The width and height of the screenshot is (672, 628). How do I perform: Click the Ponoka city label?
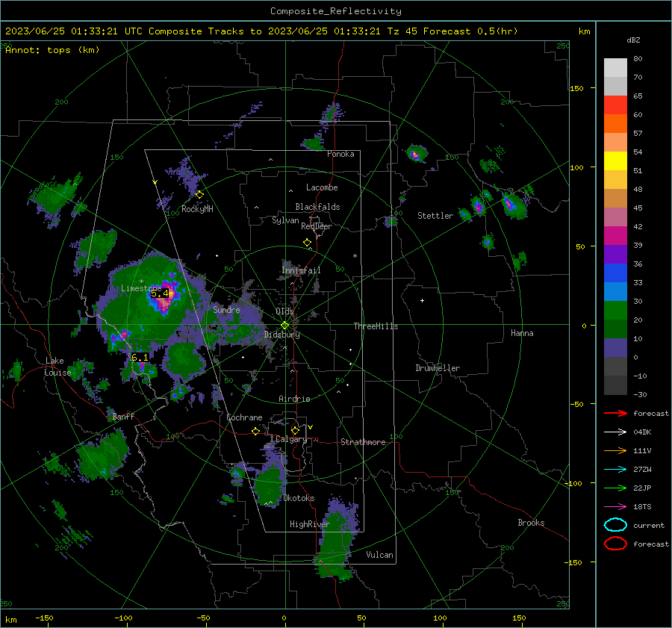click(x=340, y=154)
